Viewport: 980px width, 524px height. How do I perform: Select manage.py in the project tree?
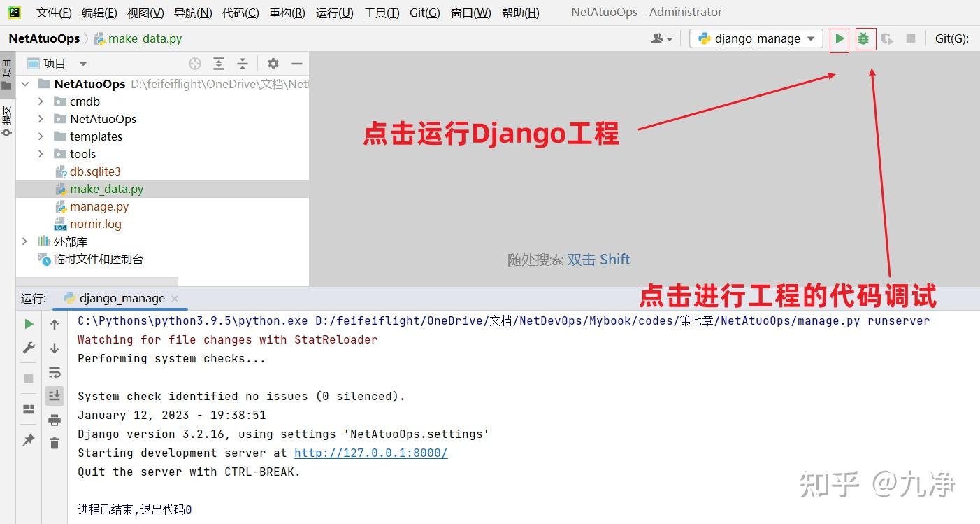click(x=98, y=206)
